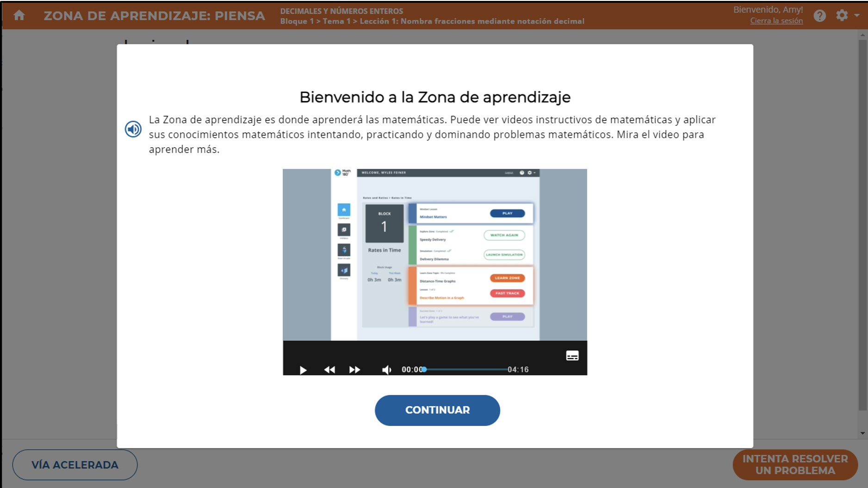Click INTENTA RESOLVER UN PROBLEMA button

click(x=795, y=465)
